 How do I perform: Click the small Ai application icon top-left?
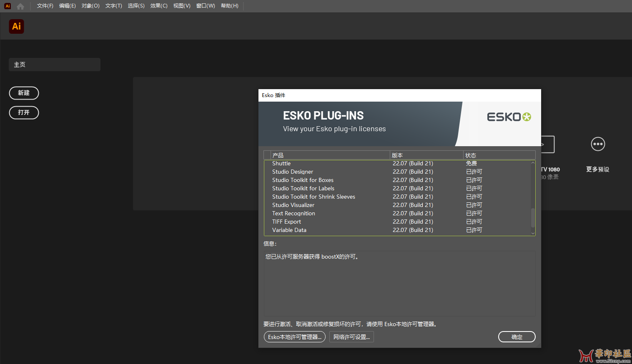(x=8, y=6)
